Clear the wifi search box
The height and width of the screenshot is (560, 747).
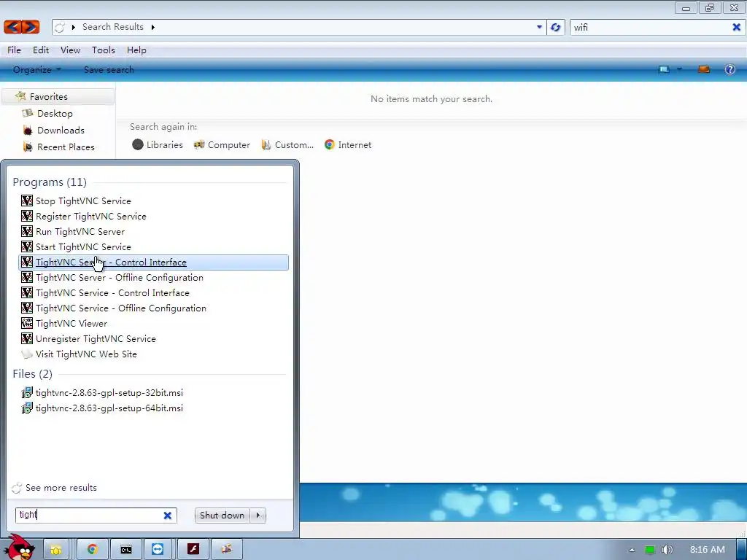[736, 27]
